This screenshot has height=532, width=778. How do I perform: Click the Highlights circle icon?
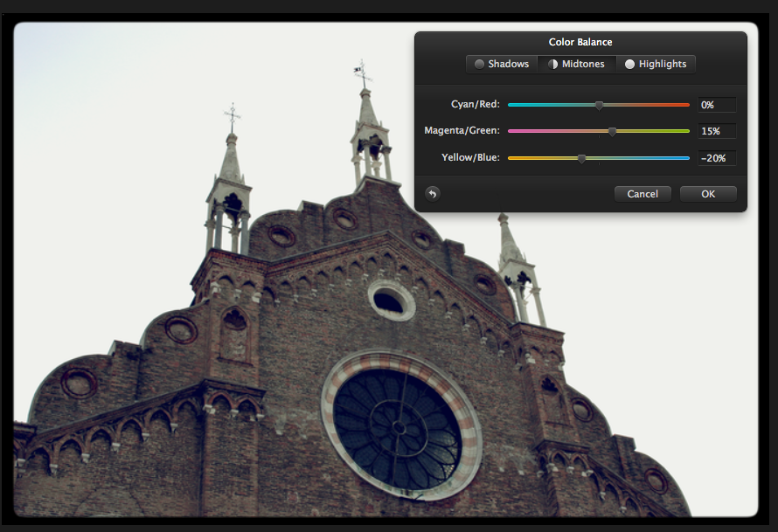point(629,63)
